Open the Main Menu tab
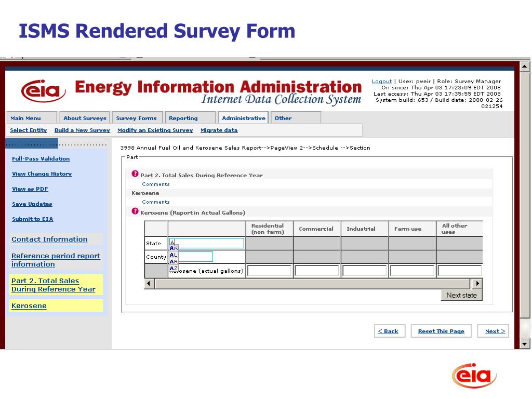 pyautogui.click(x=32, y=118)
